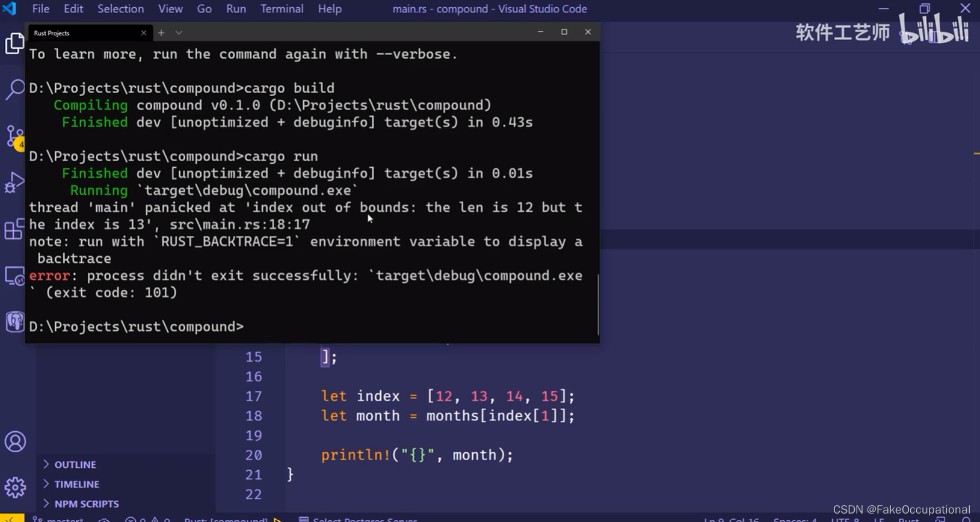This screenshot has height=522, width=980.
Task: Open the View menu
Action: pyautogui.click(x=170, y=9)
